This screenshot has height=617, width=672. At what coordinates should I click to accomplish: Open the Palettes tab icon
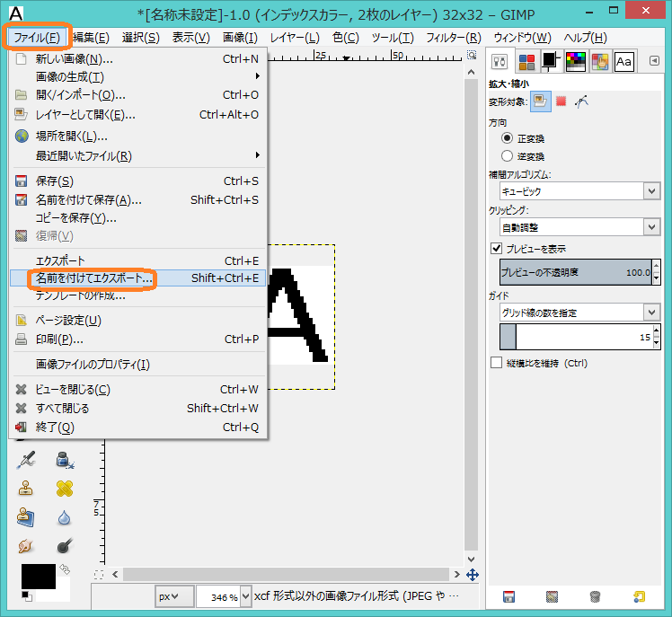576,62
